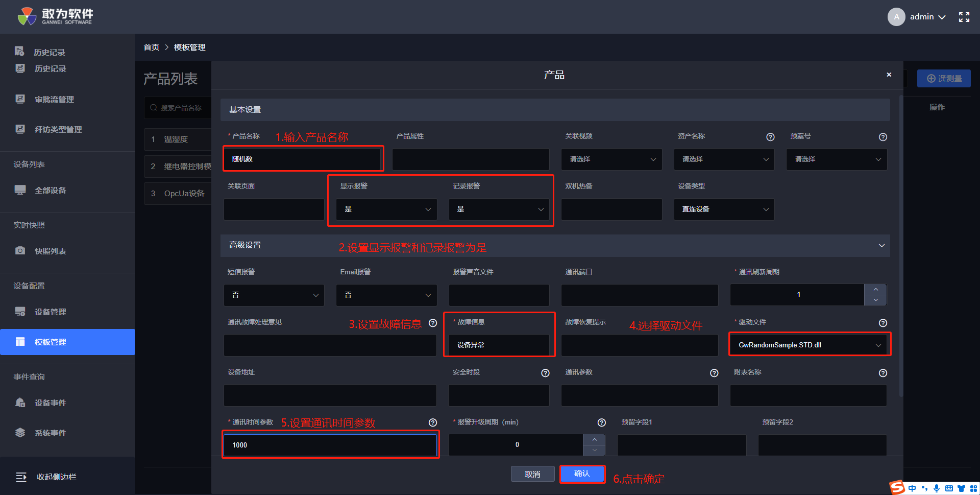
Task: Click the question mark beside 安全时段
Action: 545,373
